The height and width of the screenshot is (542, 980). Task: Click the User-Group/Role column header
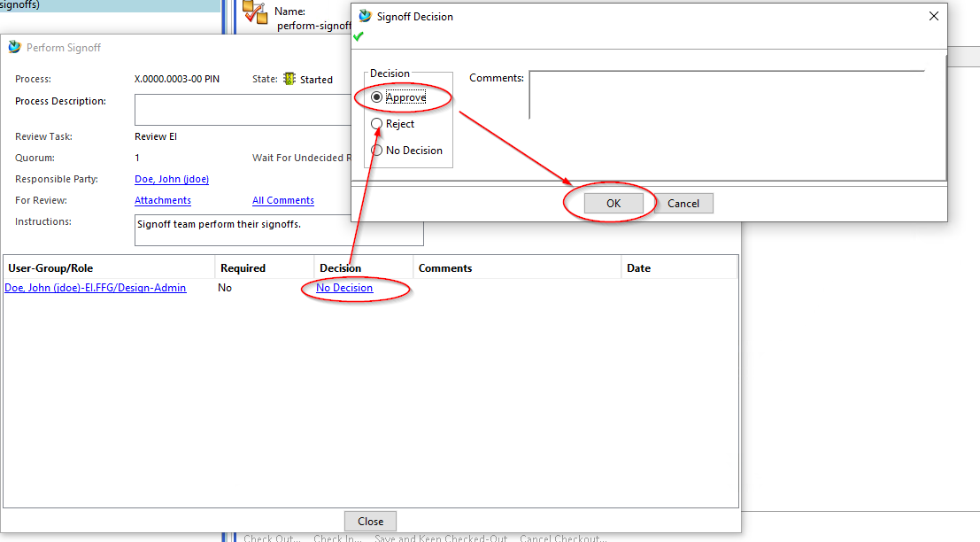51,267
